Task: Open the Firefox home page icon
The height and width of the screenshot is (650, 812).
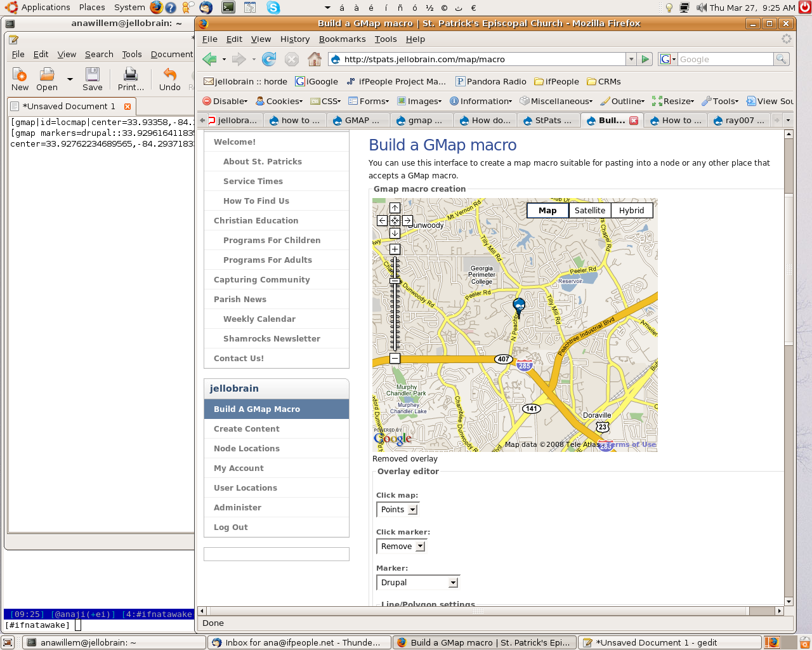Action: pos(315,59)
